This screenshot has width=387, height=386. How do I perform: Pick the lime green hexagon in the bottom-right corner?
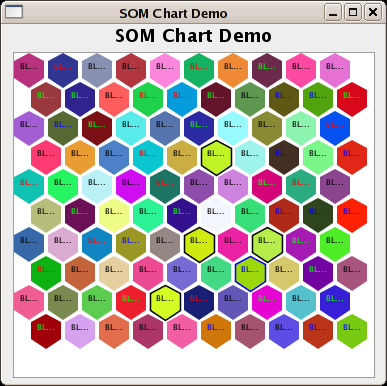(352, 331)
